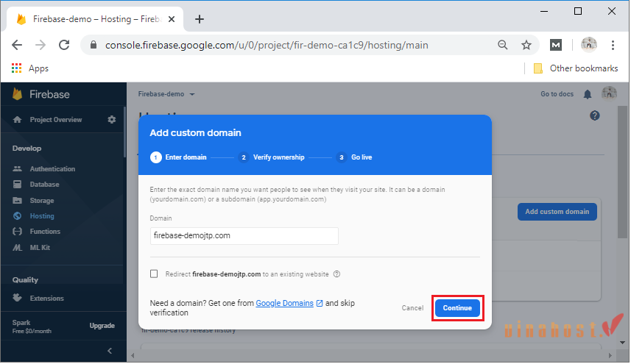The height and width of the screenshot is (364, 631).
Task: Open Chrome three-dot menu
Action: pos(613,45)
